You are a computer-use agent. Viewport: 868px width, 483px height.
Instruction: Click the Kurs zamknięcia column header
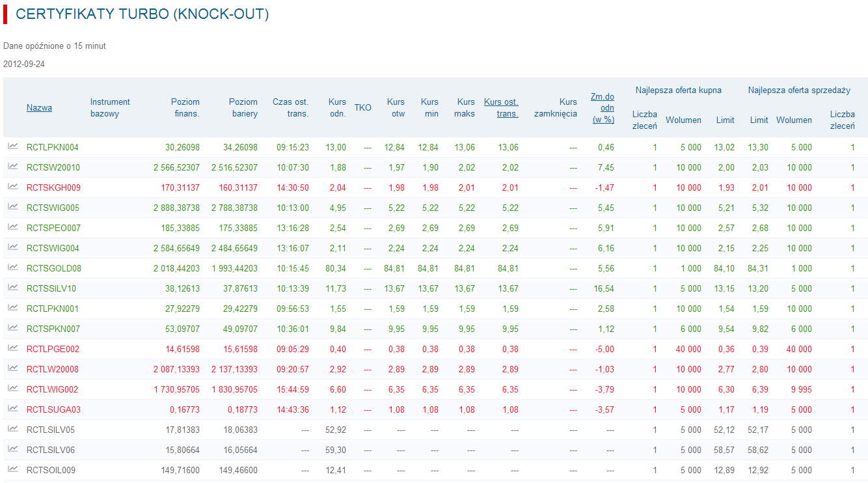[556, 108]
